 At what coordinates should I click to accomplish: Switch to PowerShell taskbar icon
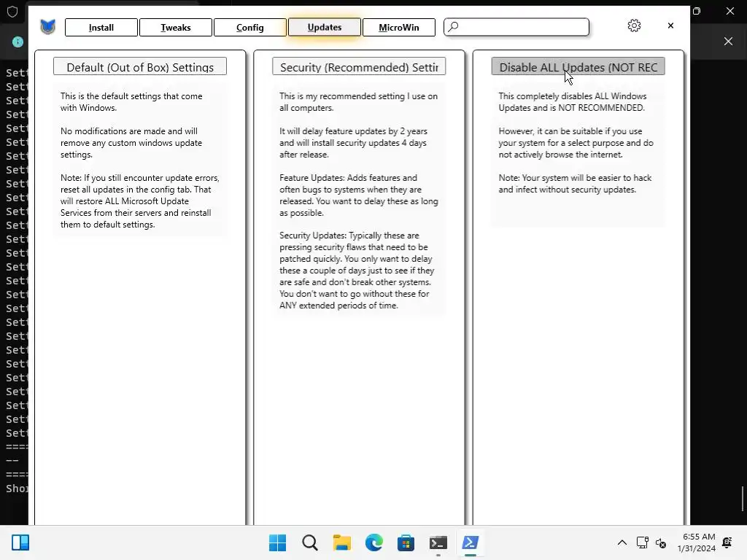click(x=471, y=542)
